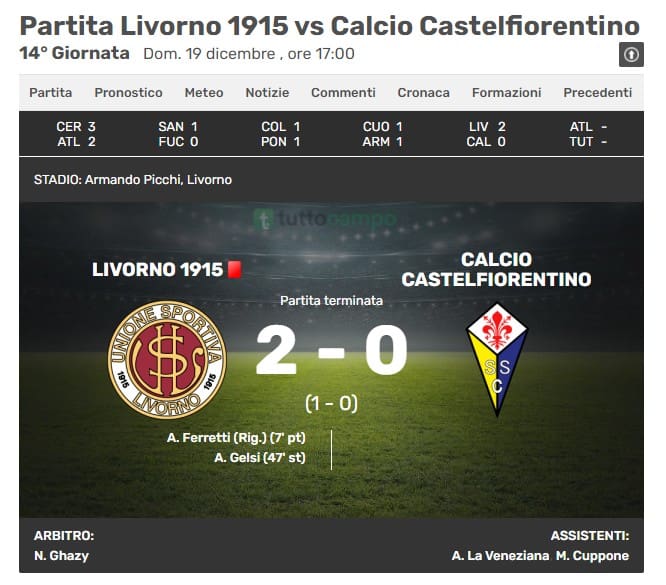The height and width of the screenshot is (585, 666).
Task: Click the scroll-to-top arrow icon
Action: click(630, 55)
